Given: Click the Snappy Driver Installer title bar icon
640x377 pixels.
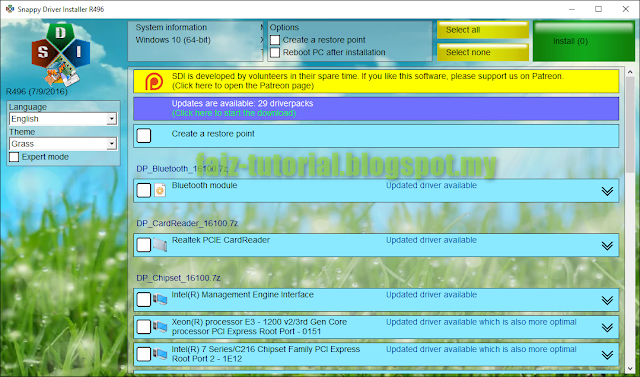Looking at the screenshot, I should click(x=10, y=9).
